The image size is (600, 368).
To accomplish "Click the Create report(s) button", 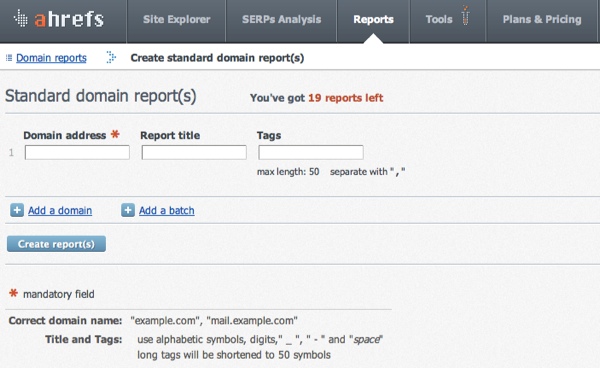I will coord(56,244).
